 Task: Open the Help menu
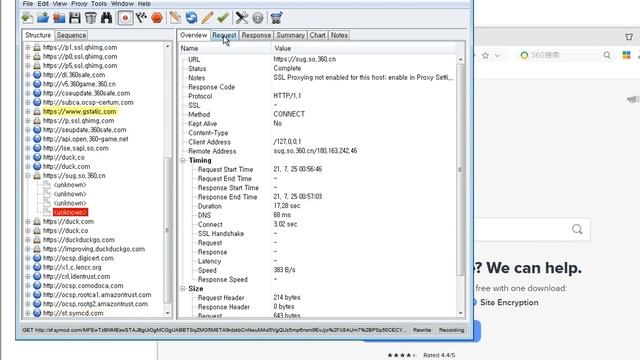point(144,4)
